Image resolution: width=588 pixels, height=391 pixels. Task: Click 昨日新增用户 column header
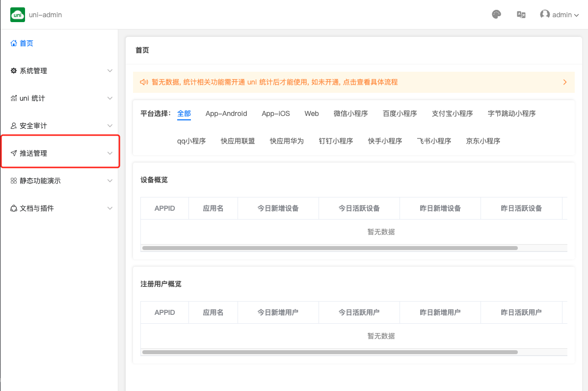(x=440, y=312)
